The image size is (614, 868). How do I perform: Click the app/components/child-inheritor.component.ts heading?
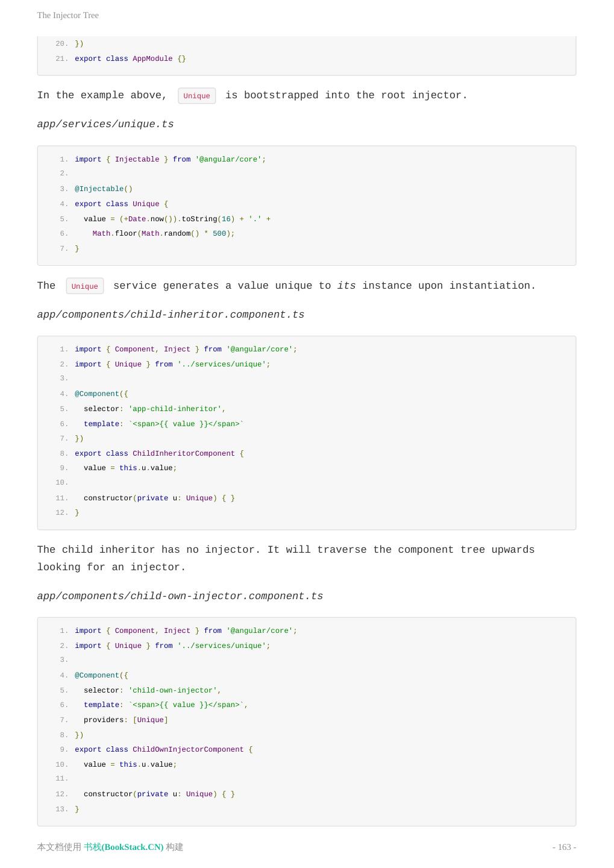click(x=171, y=315)
